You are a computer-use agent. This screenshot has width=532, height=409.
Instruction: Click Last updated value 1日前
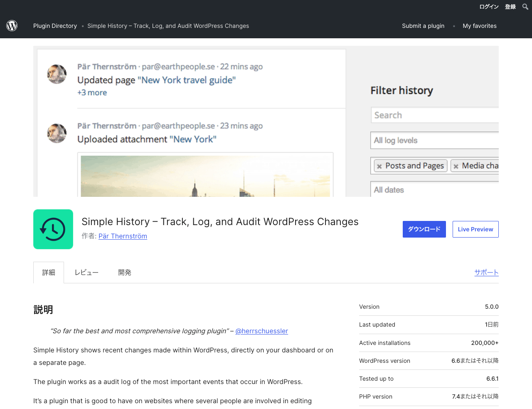point(492,325)
